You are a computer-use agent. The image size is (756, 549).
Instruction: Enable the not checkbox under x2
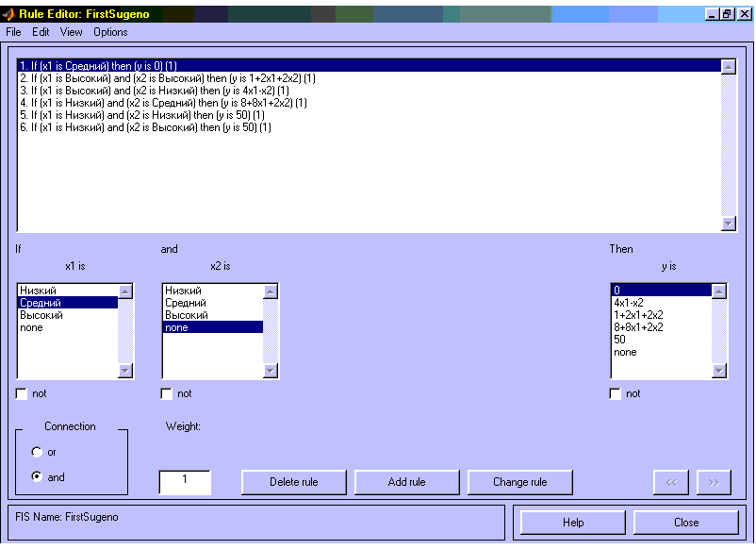(x=167, y=394)
